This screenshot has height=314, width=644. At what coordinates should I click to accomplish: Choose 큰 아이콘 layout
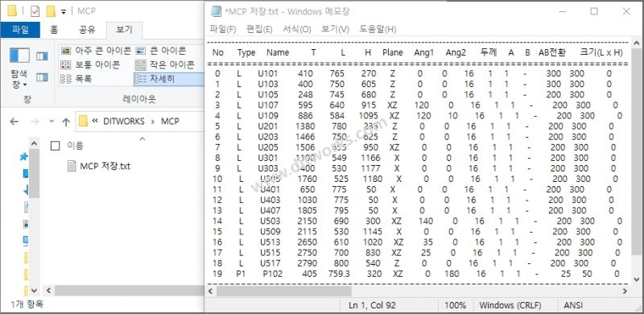161,51
